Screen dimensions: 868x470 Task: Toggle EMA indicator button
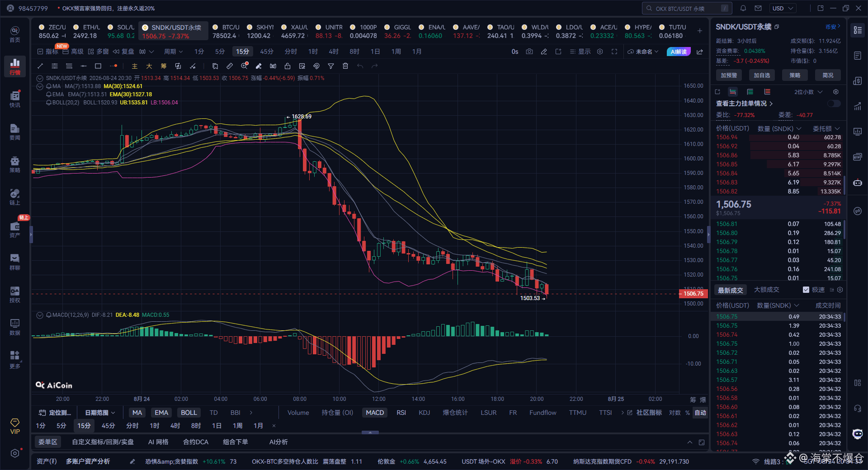[x=161, y=413]
